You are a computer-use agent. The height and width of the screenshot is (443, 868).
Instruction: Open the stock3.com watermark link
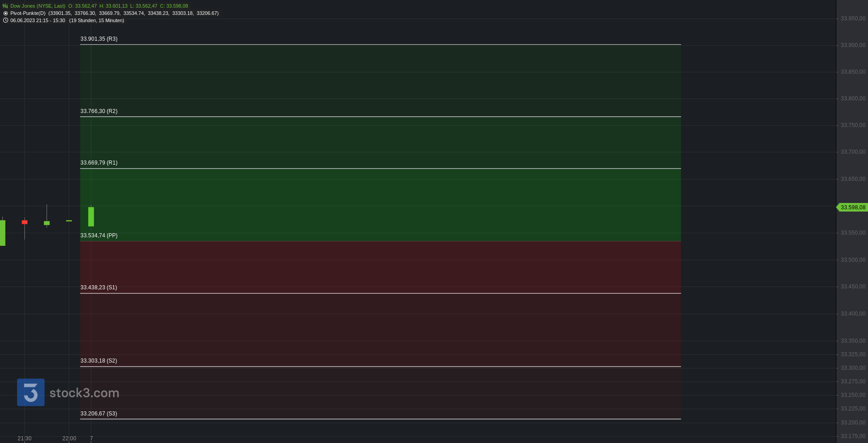(84, 393)
